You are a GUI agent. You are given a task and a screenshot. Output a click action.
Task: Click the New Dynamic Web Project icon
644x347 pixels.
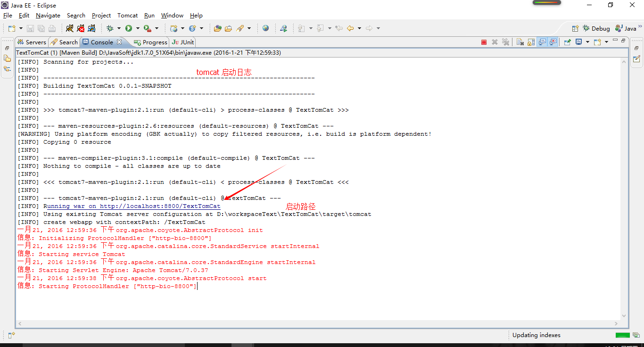[x=173, y=28]
